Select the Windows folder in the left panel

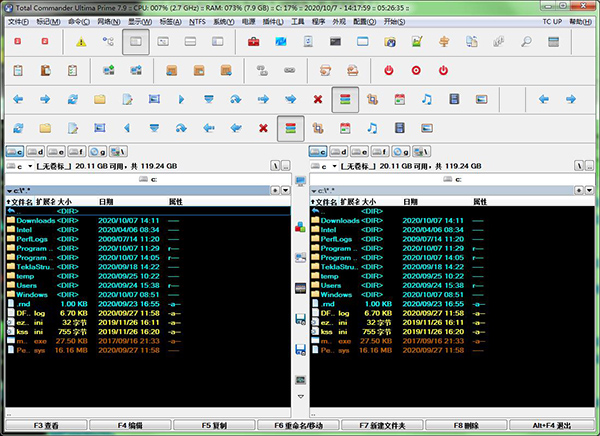coord(148,294)
